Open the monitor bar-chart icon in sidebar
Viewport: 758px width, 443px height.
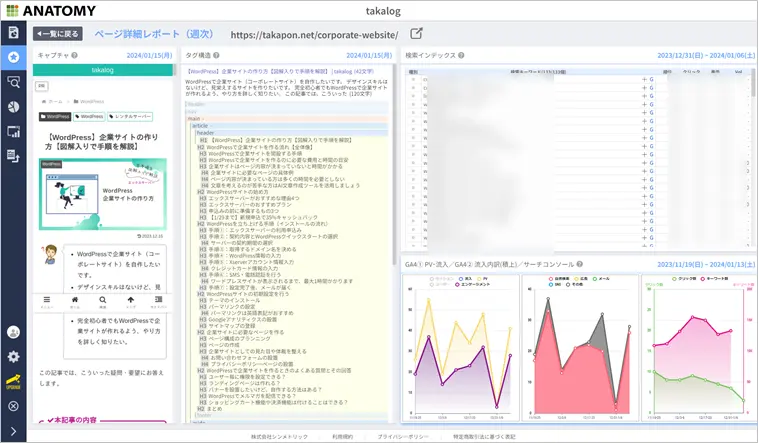point(14,131)
